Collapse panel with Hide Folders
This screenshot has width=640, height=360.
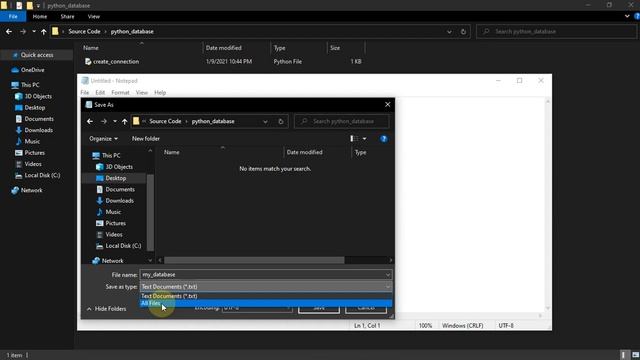click(107, 309)
